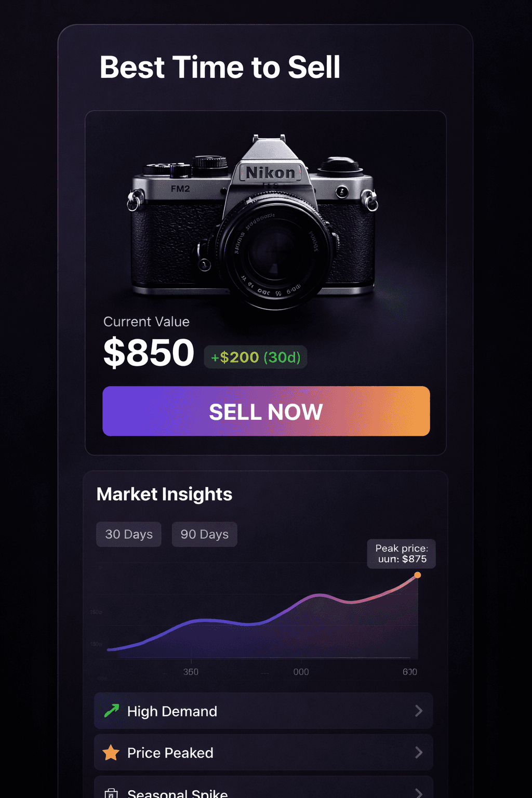
Task: Click the Best Time to Sell title
Action: 220,68
